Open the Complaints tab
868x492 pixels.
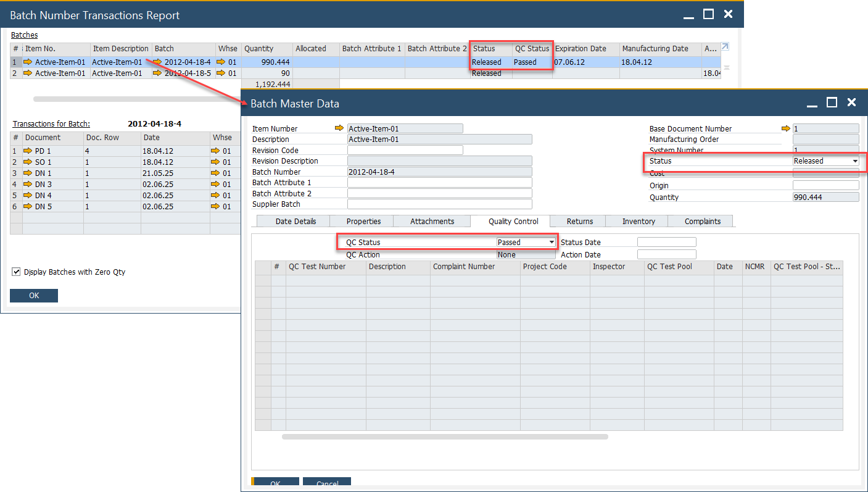[702, 222]
